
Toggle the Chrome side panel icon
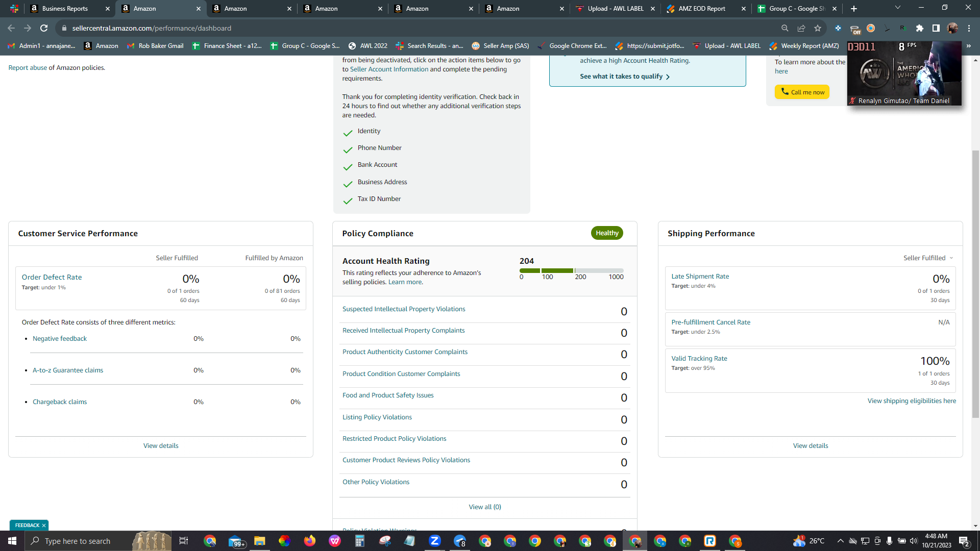tap(936, 28)
